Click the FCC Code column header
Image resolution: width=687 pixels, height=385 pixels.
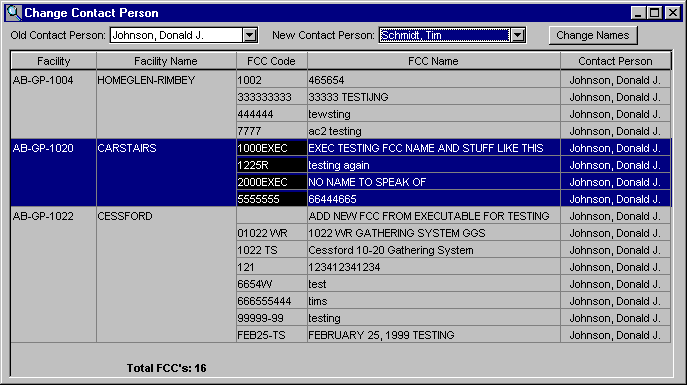coord(272,61)
